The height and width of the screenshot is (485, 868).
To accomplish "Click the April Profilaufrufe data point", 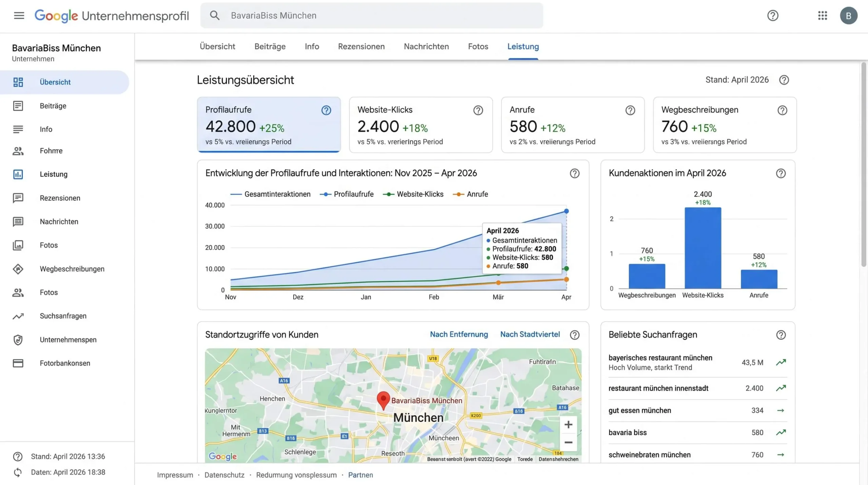I will click(x=566, y=211).
